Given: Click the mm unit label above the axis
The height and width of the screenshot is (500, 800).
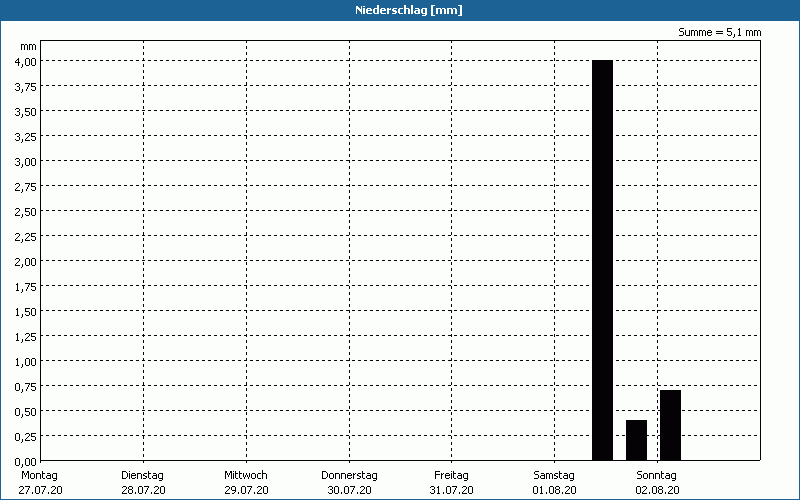Looking at the screenshot, I should click(x=29, y=46).
